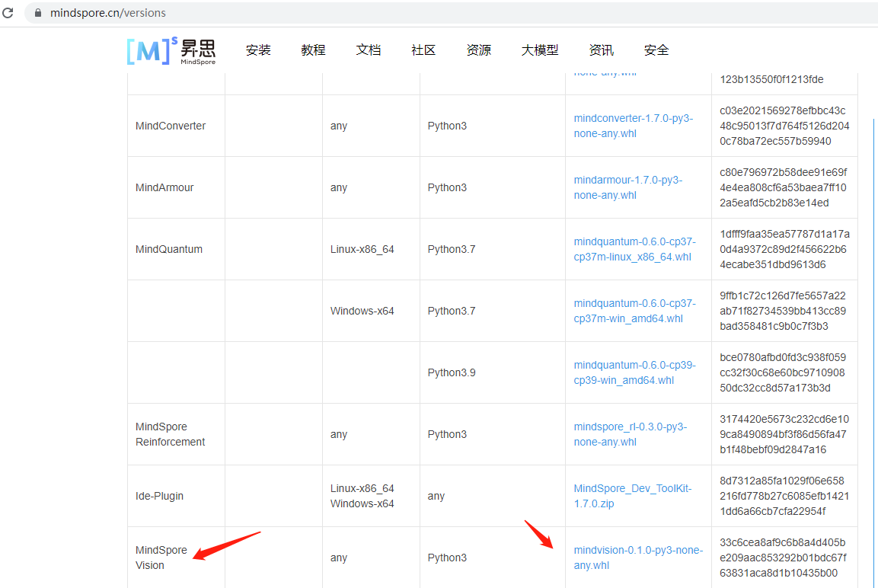Open the 大模型 menu
The image size is (878, 588).
click(540, 50)
